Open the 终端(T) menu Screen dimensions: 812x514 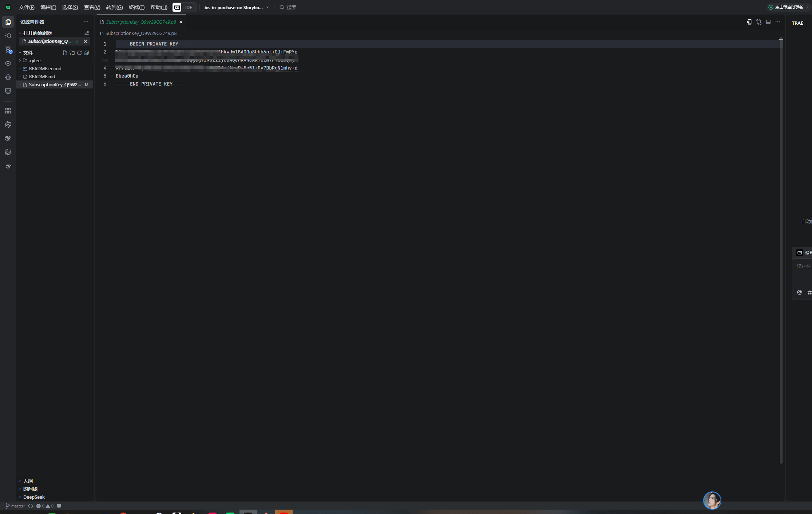[x=136, y=7]
